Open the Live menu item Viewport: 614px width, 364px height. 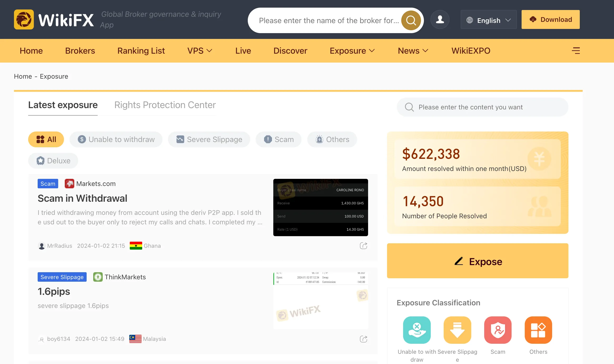(x=243, y=51)
